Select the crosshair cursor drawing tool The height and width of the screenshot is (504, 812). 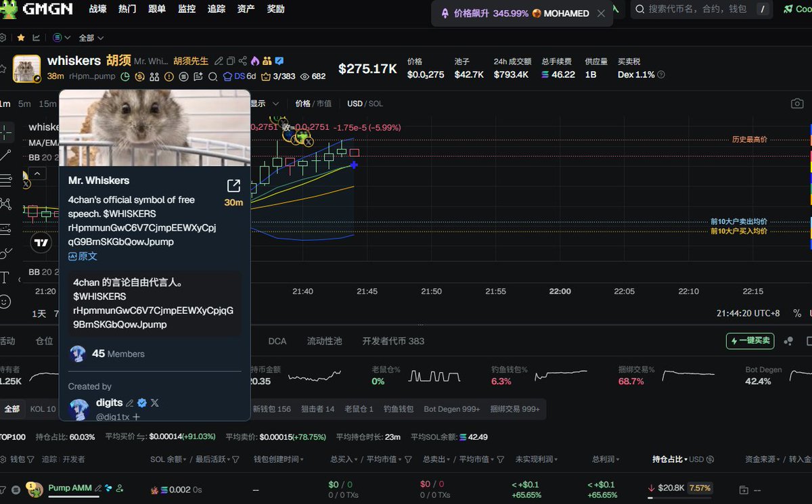(x=5, y=131)
